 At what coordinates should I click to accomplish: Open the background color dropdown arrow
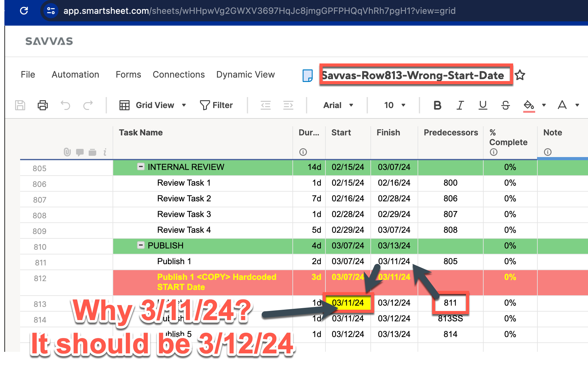click(x=544, y=105)
